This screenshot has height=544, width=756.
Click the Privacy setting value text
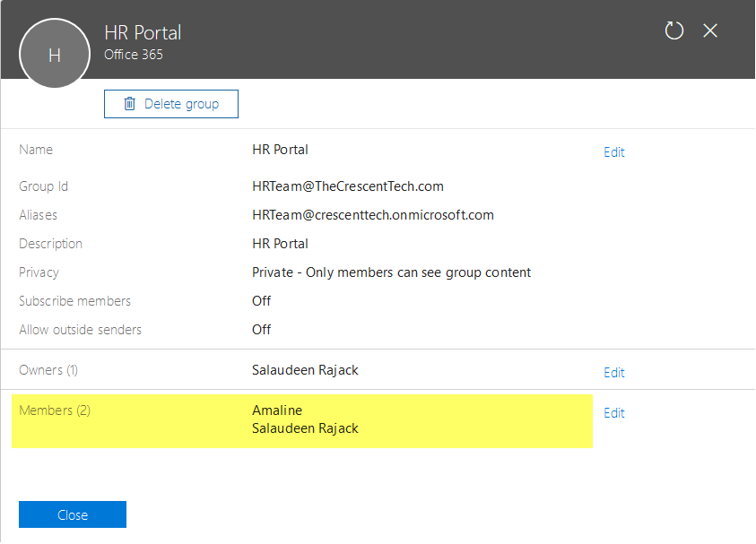(x=391, y=272)
